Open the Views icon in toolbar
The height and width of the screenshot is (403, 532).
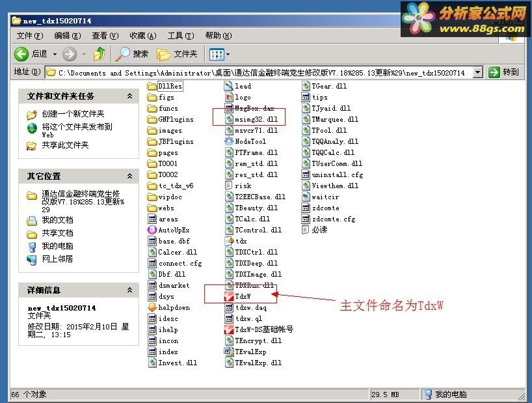point(217,54)
